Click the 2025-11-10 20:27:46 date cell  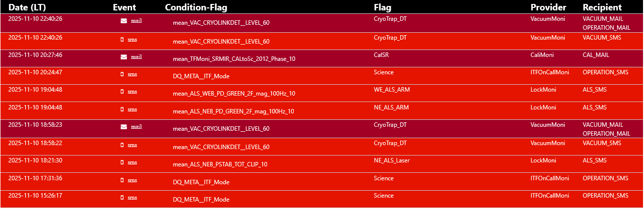[x=35, y=55]
